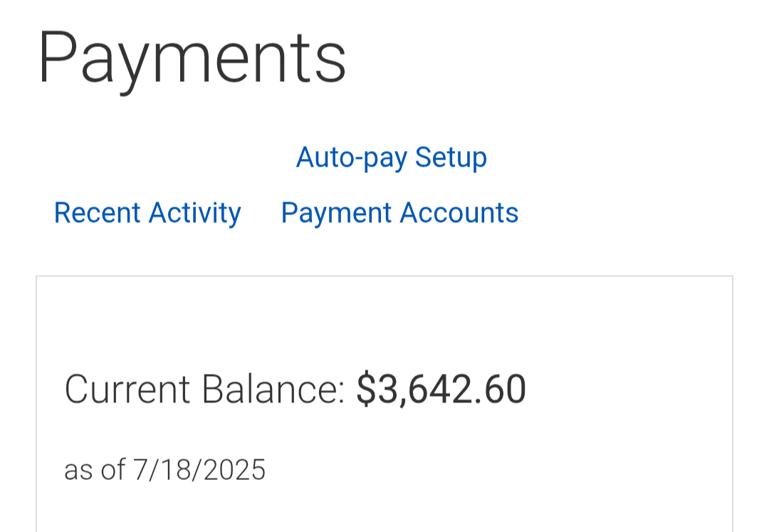
Task: Tap the Auto-pay Setup navigation link
Action: coord(391,157)
